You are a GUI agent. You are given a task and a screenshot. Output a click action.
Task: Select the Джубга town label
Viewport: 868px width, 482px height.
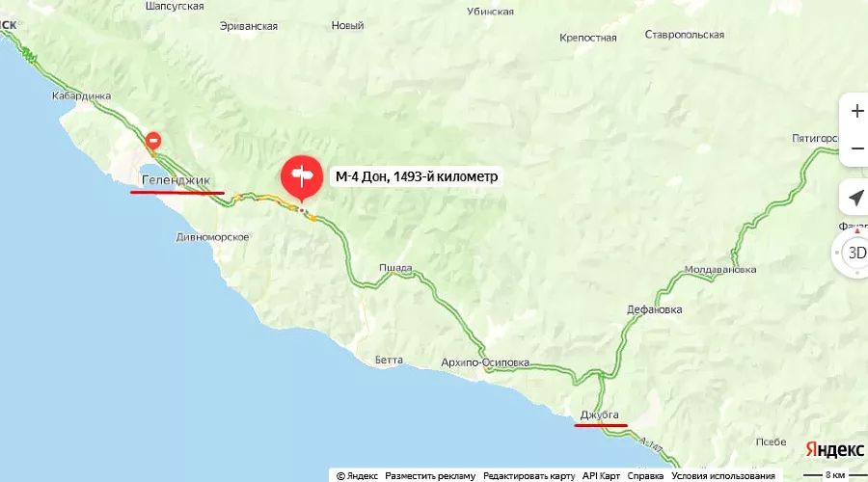click(600, 415)
